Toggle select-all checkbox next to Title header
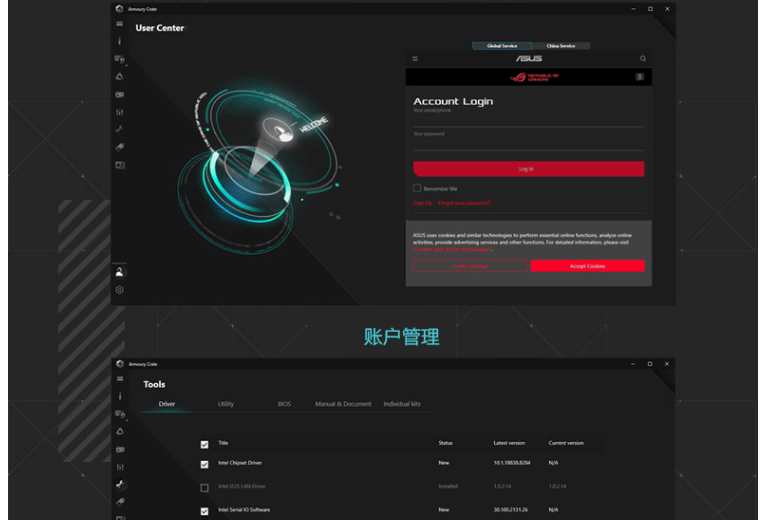Screen dimensions: 761x520 click(x=204, y=444)
